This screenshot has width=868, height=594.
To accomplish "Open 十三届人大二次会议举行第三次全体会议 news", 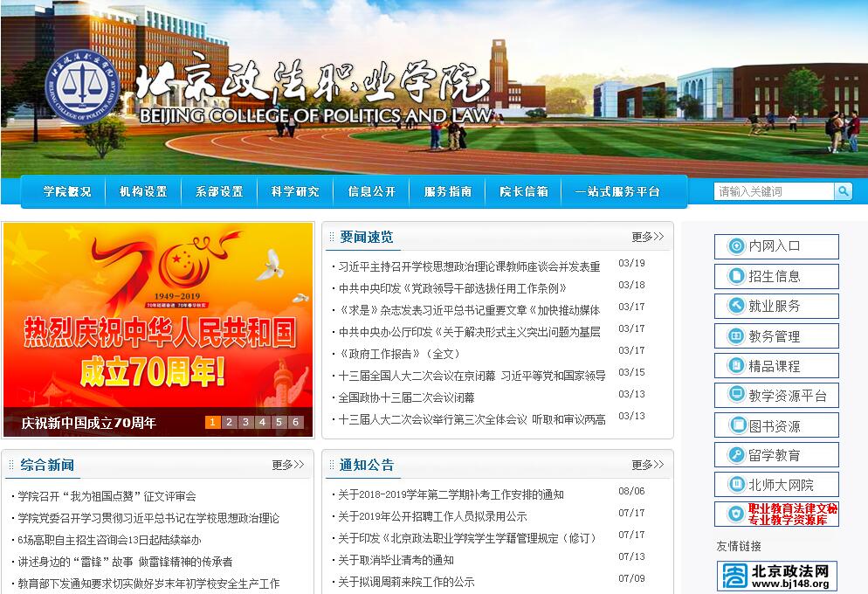I will click(x=472, y=419).
